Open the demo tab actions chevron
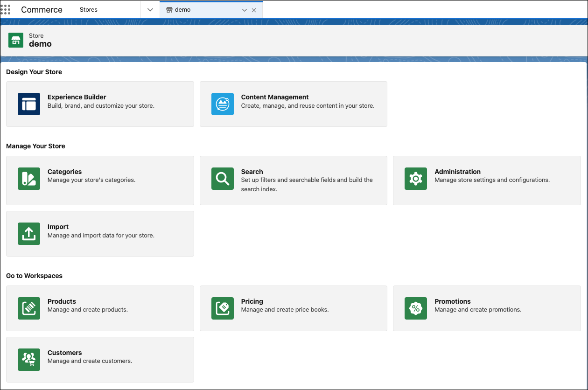The width and height of the screenshot is (588, 390). click(x=245, y=10)
